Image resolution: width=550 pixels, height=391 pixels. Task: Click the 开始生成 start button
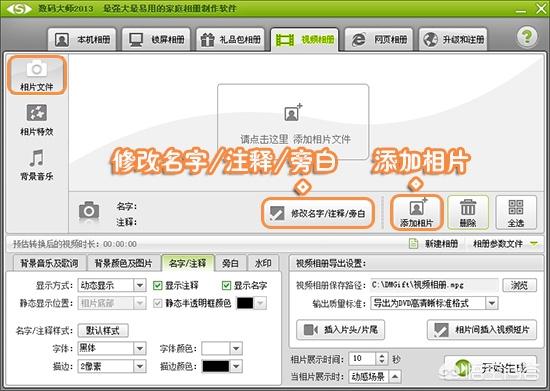490,368
